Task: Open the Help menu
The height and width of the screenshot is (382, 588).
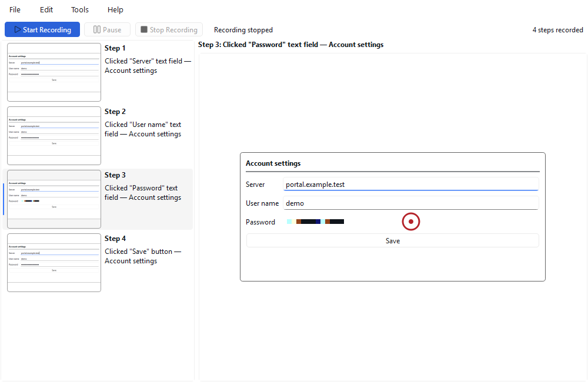Action: [x=115, y=10]
